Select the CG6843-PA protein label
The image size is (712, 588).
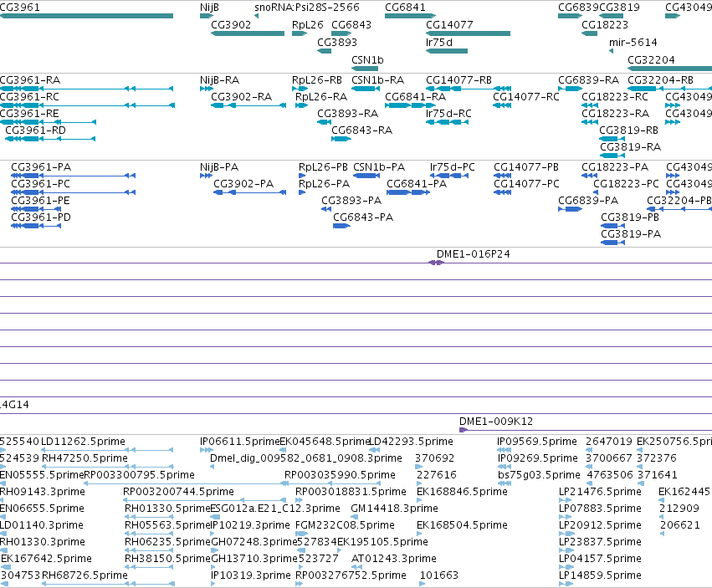363,217
